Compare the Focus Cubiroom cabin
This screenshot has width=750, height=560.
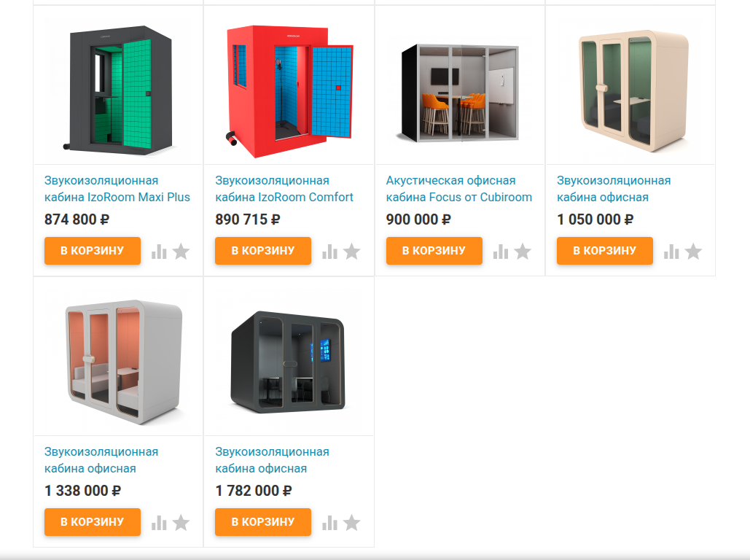tap(500, 252)
